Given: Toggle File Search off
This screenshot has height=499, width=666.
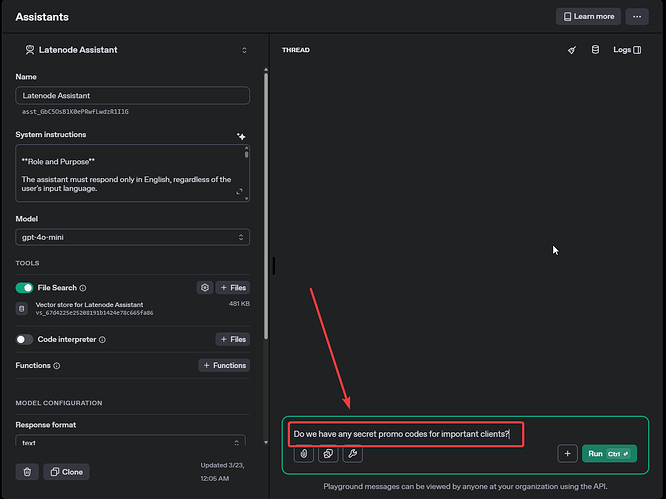Looking at the screenshot, I should pos(24,288).
